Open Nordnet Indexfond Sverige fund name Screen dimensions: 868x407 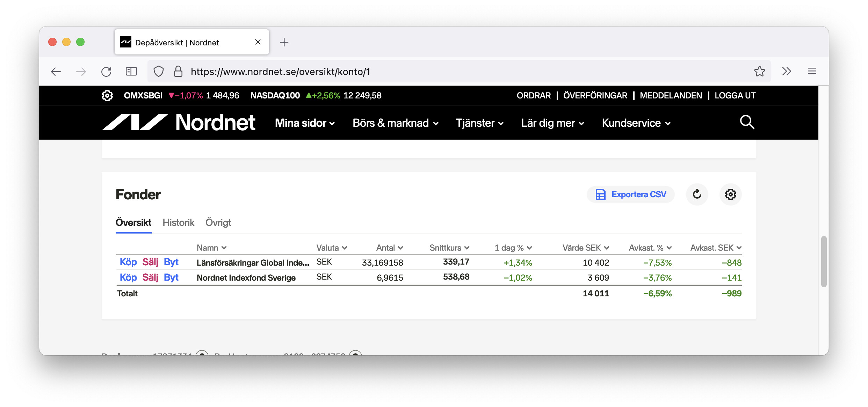click(x=246, y=277)
